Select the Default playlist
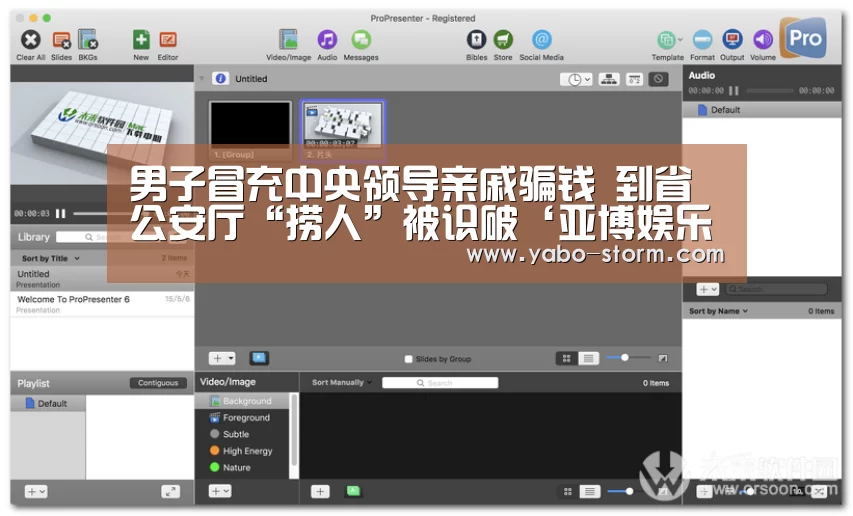 [x=48, y=403]
